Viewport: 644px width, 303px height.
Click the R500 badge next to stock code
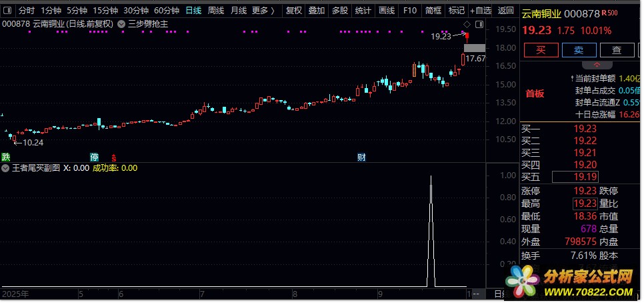(609, 13)
